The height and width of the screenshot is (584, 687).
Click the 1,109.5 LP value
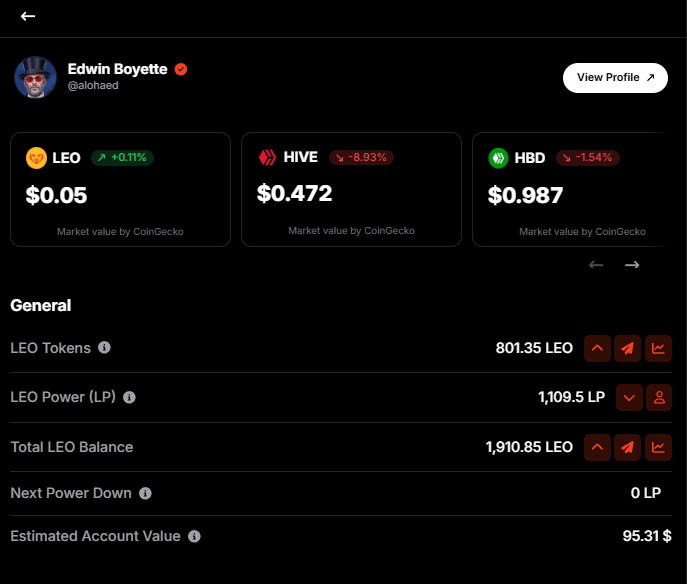coord(571,397)
